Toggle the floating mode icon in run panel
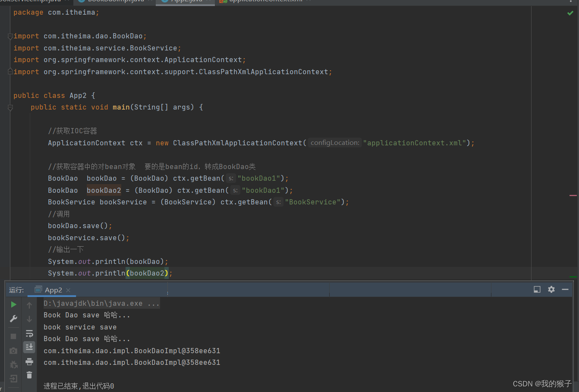Viewport: 579px width, 392px height. [537, 289]
